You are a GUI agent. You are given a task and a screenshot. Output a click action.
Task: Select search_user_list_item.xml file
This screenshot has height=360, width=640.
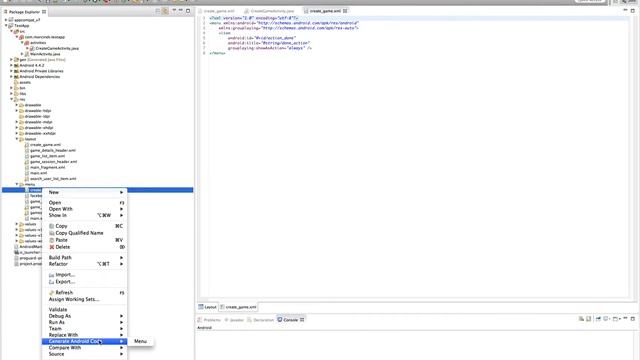click(x=53, y=179)
